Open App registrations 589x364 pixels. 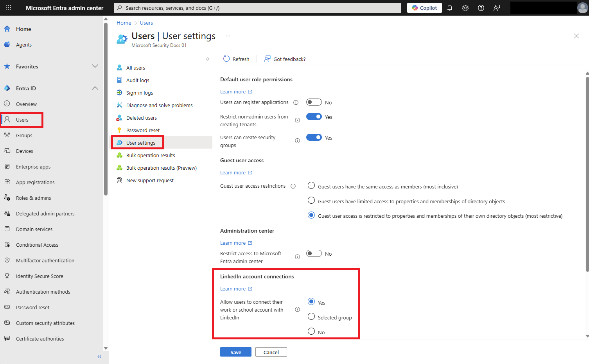click(35, 182)
